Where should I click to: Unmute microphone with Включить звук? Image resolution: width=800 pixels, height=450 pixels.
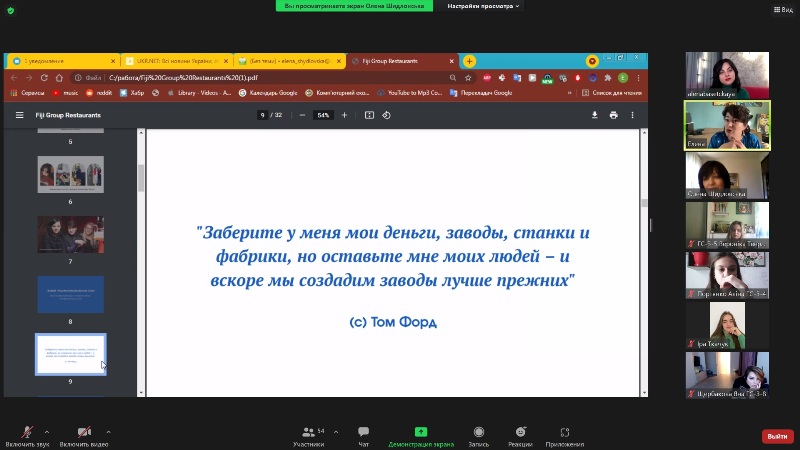pyautogui.click(x=27, y=437)
